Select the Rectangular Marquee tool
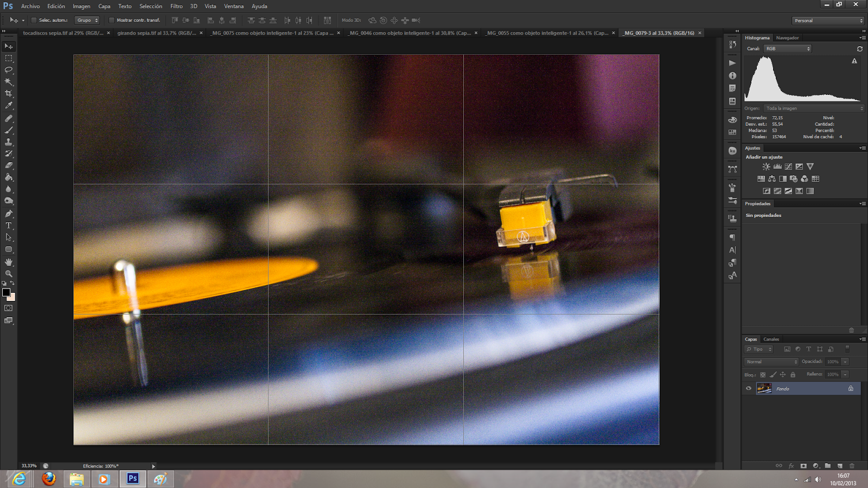 coord(9,58)
